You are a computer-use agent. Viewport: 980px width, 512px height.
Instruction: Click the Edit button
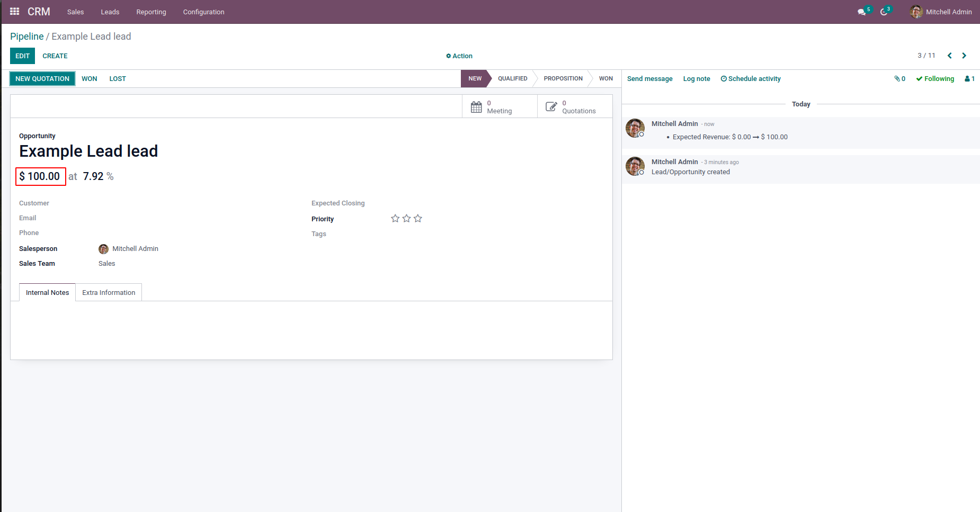click(x=22, y=56)
